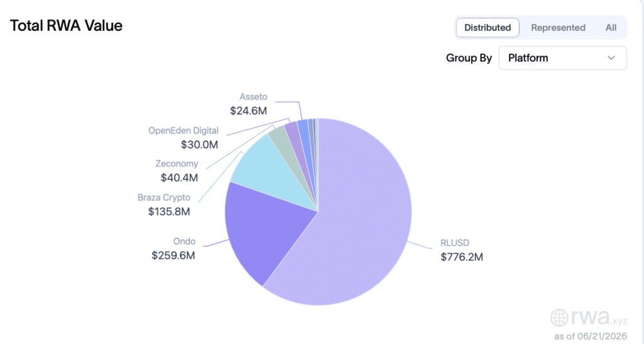Click the $776.2M value
The width and height of the screenshot is (644, 344).
(462, 257)
